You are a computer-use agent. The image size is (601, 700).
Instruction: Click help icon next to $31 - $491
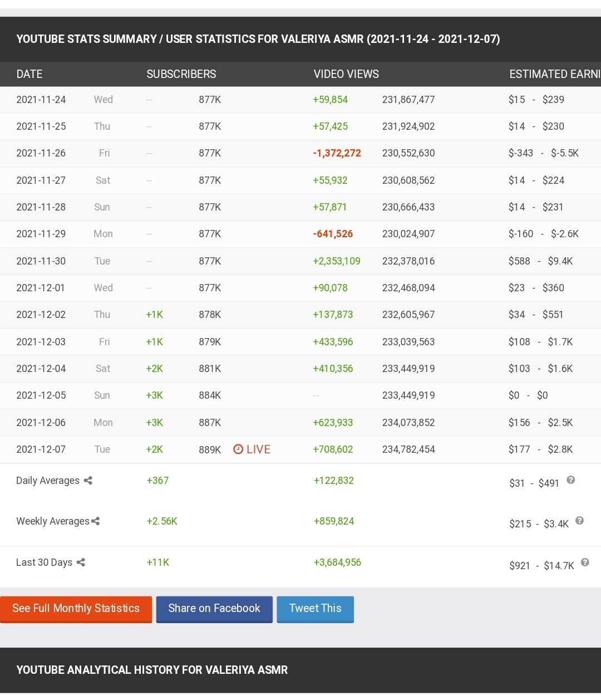(x=570, y=480)
